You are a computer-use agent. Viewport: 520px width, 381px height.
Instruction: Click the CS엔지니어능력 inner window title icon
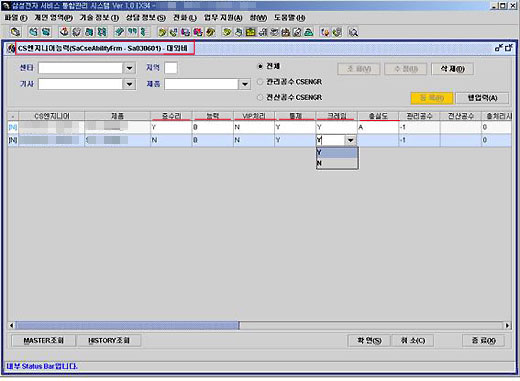pyautogui.click(x=11, y=49)
